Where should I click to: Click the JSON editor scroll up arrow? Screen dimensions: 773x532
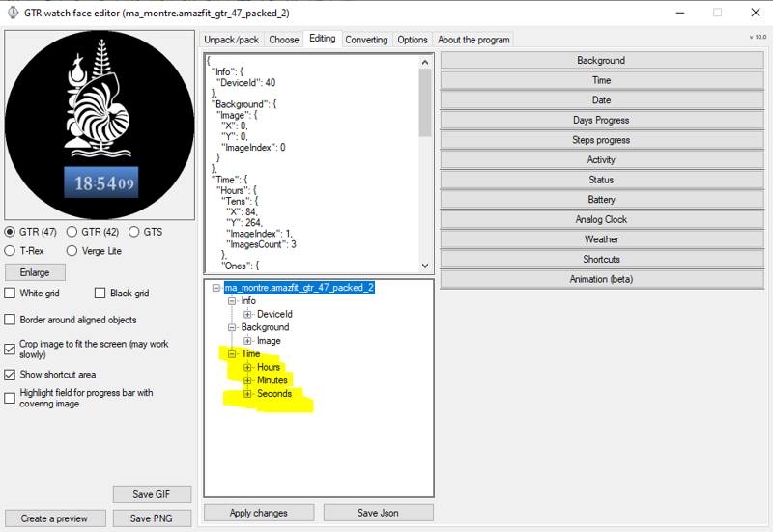click(425, 62)
